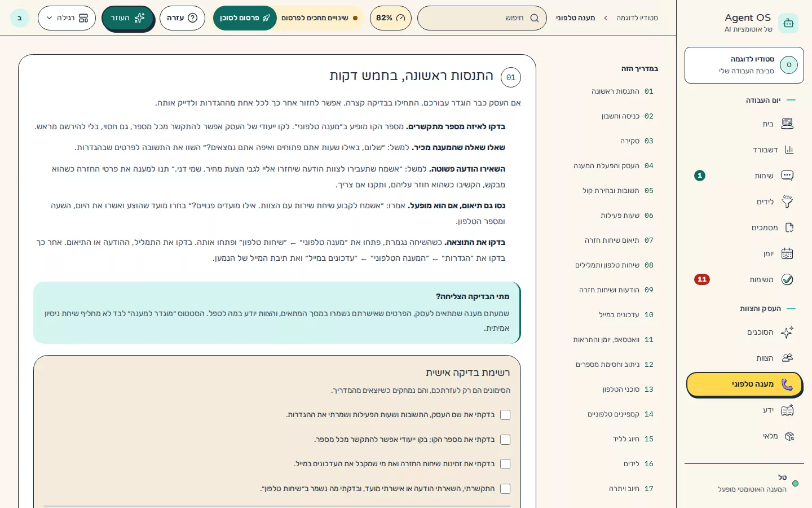Click פרסום לסוכן publish button
The width and height of the screenshot is (812, 508).
click(245, 18)
